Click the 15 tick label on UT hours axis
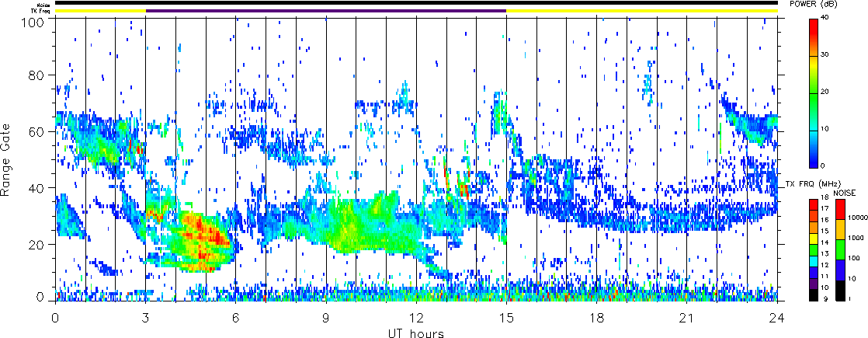Image resolution: width=868 pixels, height=338 pixels. pos(506,317)
